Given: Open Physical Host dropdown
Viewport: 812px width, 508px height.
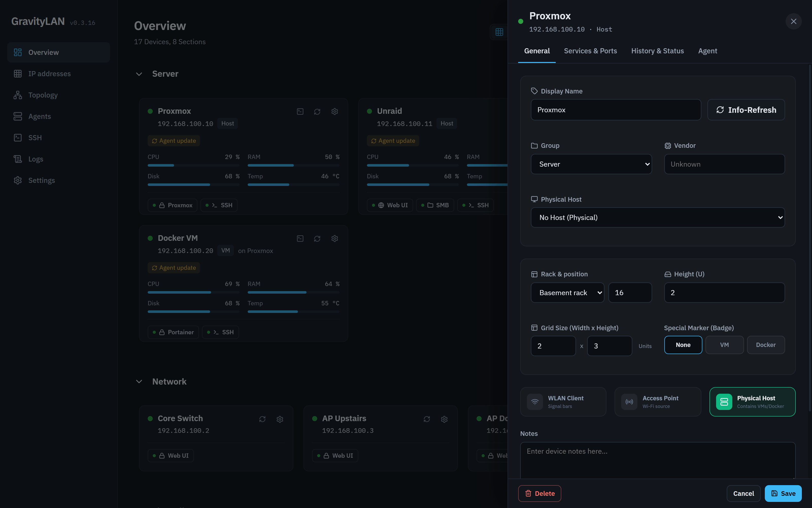Looking at the screenshot, I should coord(658,218).
